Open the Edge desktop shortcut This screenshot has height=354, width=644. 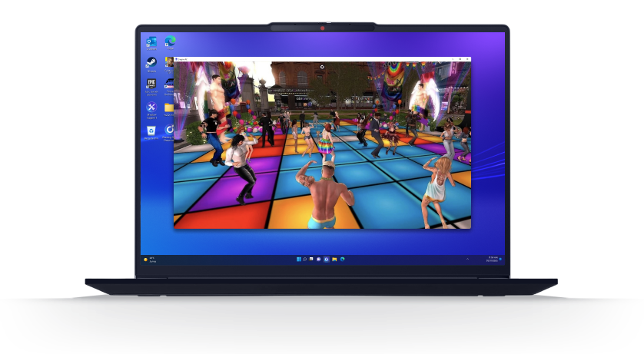(170, 42)
